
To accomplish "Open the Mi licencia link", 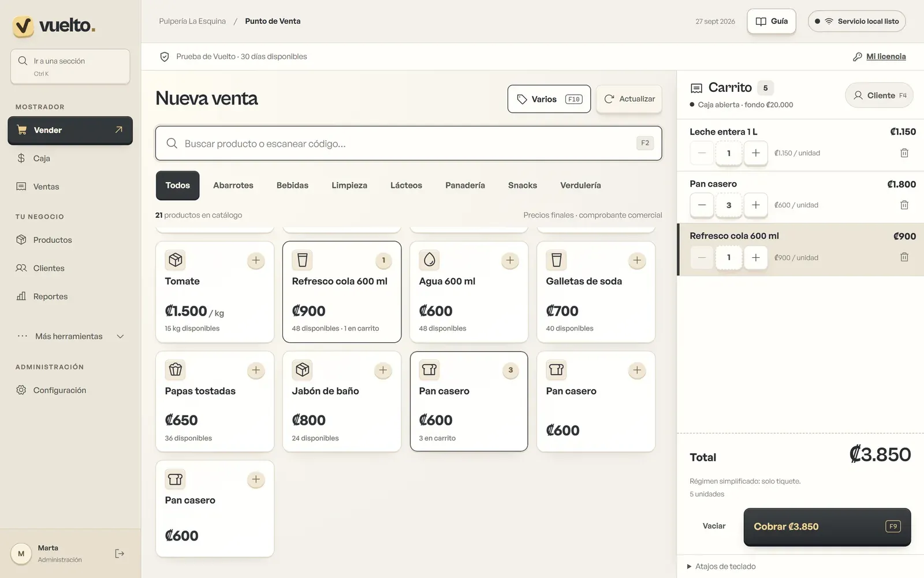I will pyautogui.click(x=886, y=57).
